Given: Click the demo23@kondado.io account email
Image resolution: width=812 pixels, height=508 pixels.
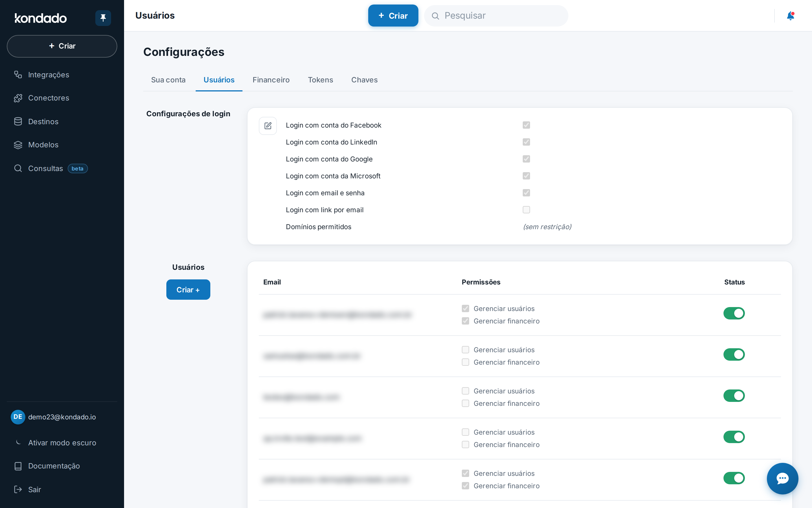Looking at the screenshot, I should (x=62, y=417).
